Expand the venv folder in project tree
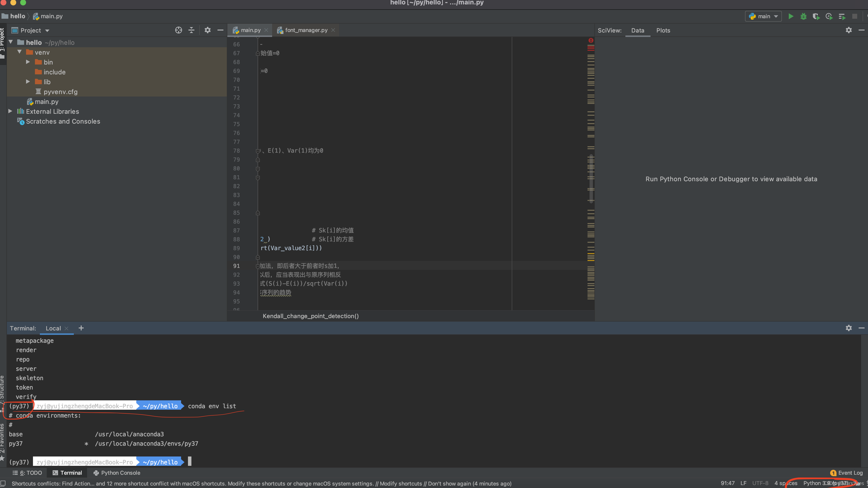 pos(19,52)
